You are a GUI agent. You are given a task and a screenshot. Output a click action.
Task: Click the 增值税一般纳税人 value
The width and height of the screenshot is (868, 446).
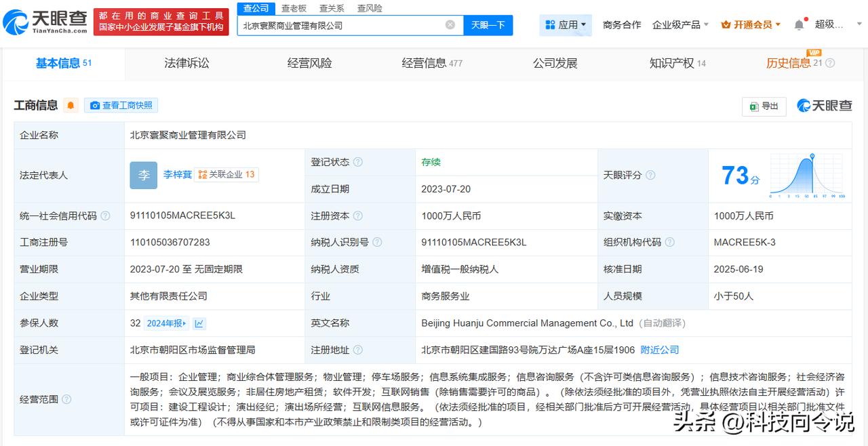(460, 269)
